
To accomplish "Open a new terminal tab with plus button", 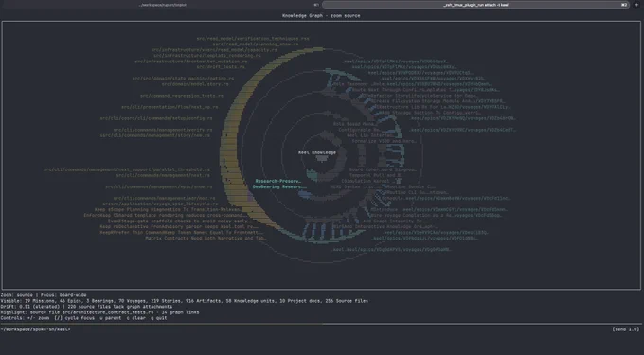I will pos(636,5).
